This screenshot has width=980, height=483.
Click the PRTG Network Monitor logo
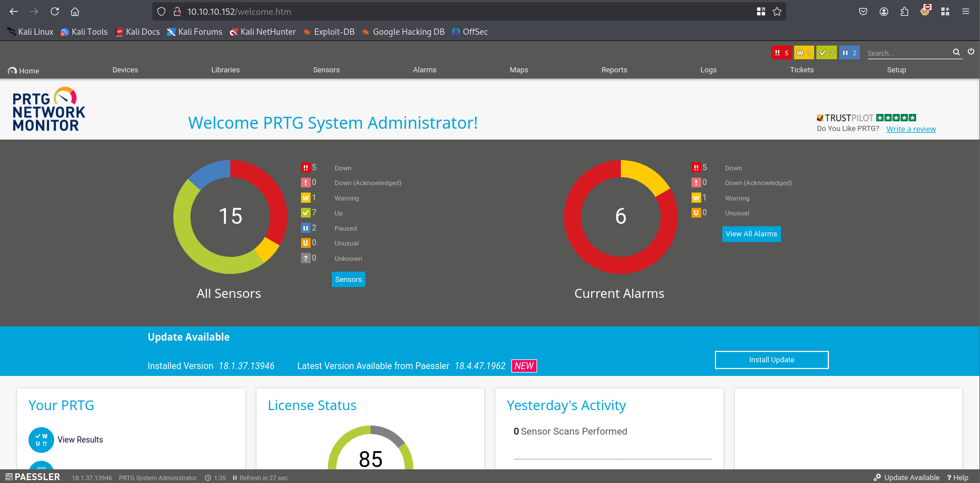coord(49,109)
